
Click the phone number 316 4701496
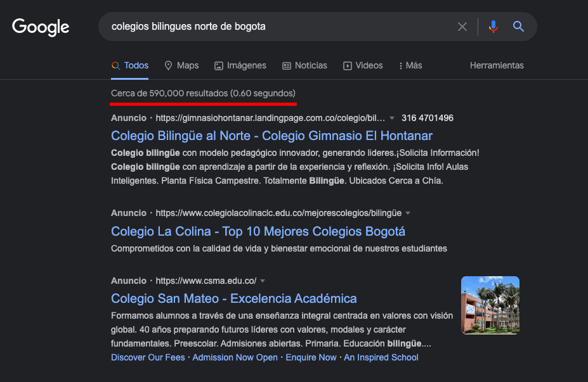pos(428,118)
